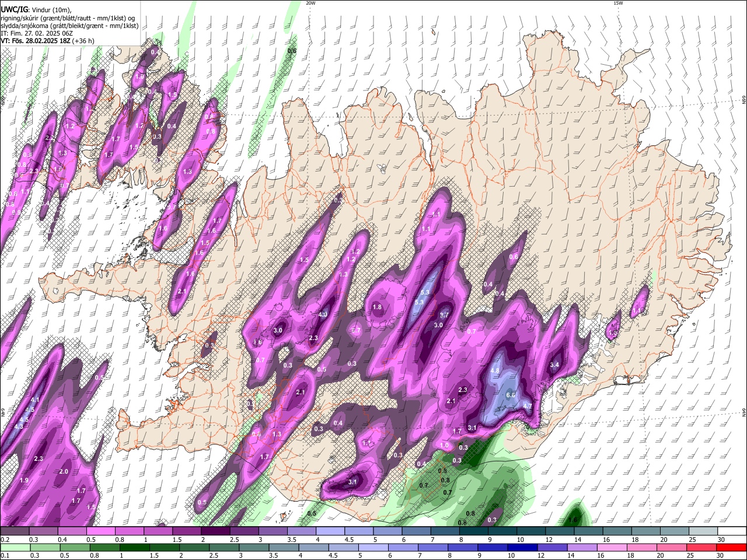The width and height of the screenshot is (747, 560).
Task: Click the 6.6 precipitation value on the map
Action: 510,395
